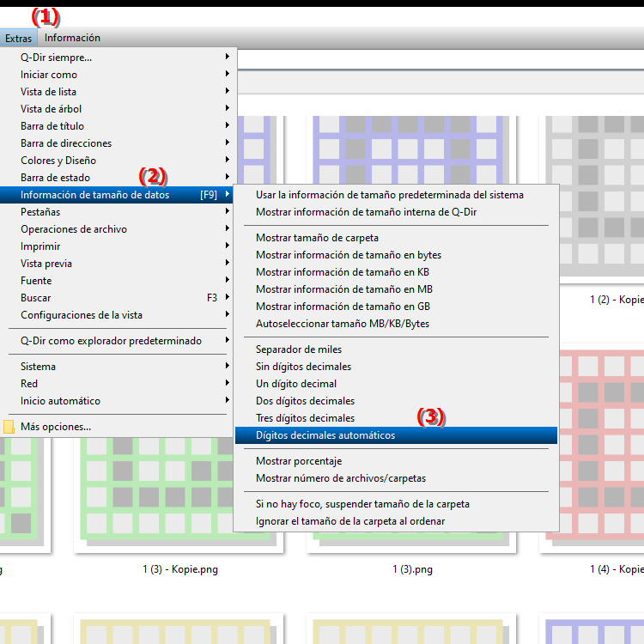644x644 pixels.
Task: Open Operaciones de archivo submenu
Action: (118, 229)
